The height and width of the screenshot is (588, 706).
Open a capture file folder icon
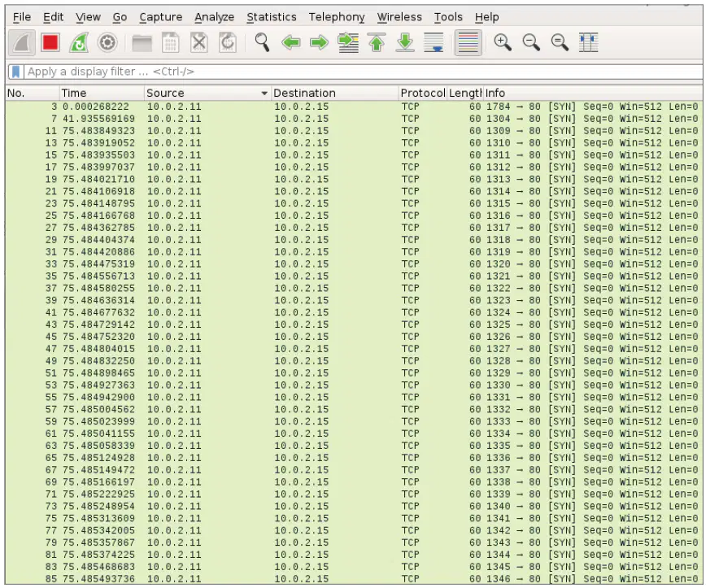tap(142, 43)
